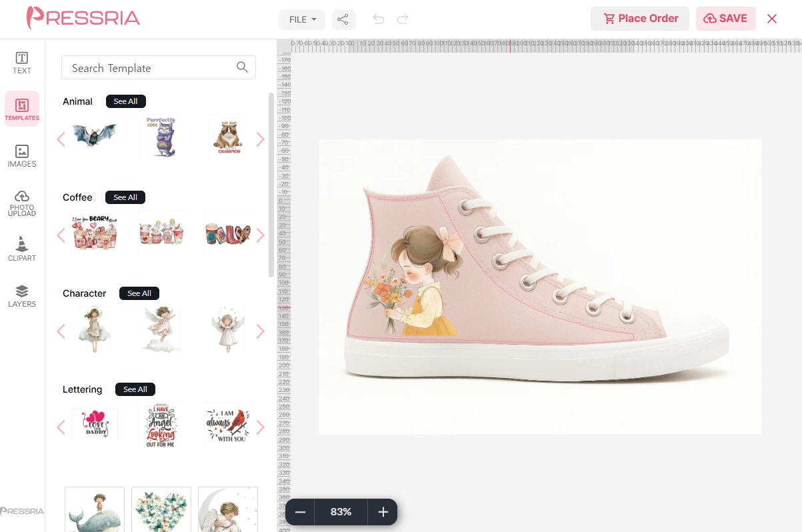Open the Text tool panel
The height and width of the screenshot is (532, 802).
coord(22,63)
